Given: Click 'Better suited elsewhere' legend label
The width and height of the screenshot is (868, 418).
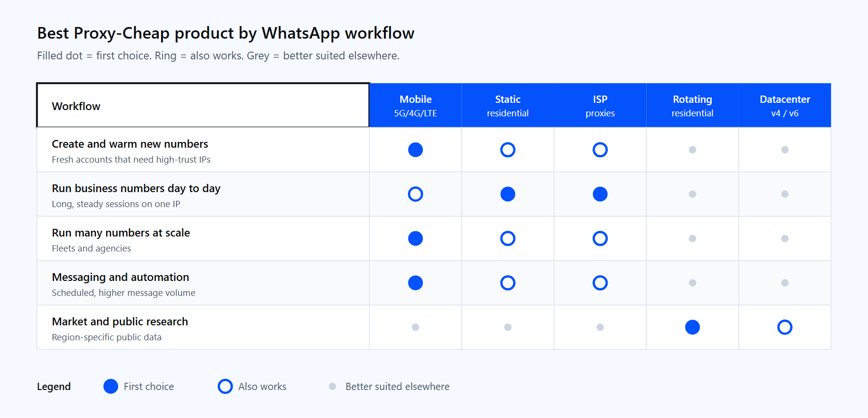Looking at the screenshot, I should coord(397,386).
